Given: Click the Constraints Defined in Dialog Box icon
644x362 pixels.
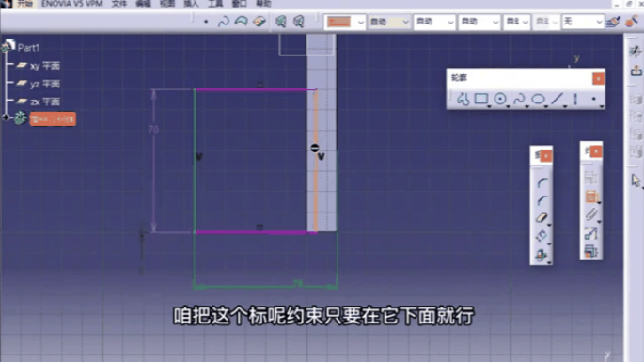Looking at the screenshot, I should 590,178.
